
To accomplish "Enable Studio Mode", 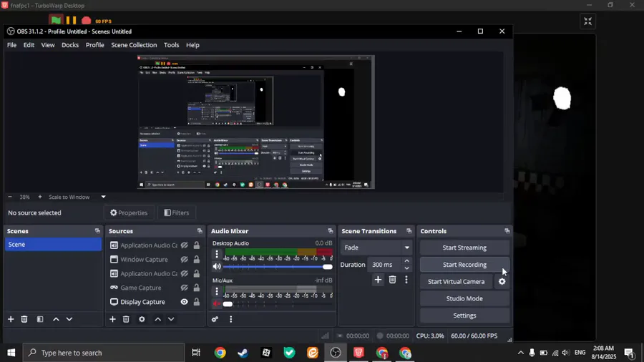I will click(464, 298).
